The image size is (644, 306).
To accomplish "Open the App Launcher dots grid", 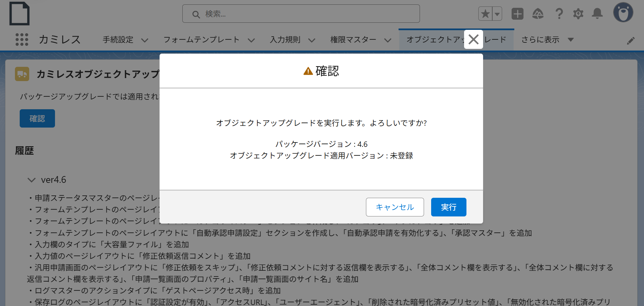I will (22, 39).
